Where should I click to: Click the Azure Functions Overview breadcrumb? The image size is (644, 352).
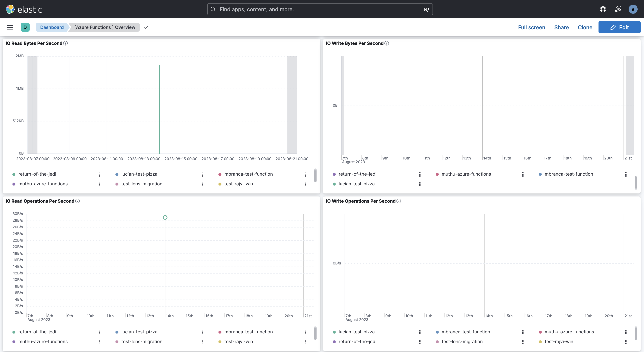coord(104,27)
